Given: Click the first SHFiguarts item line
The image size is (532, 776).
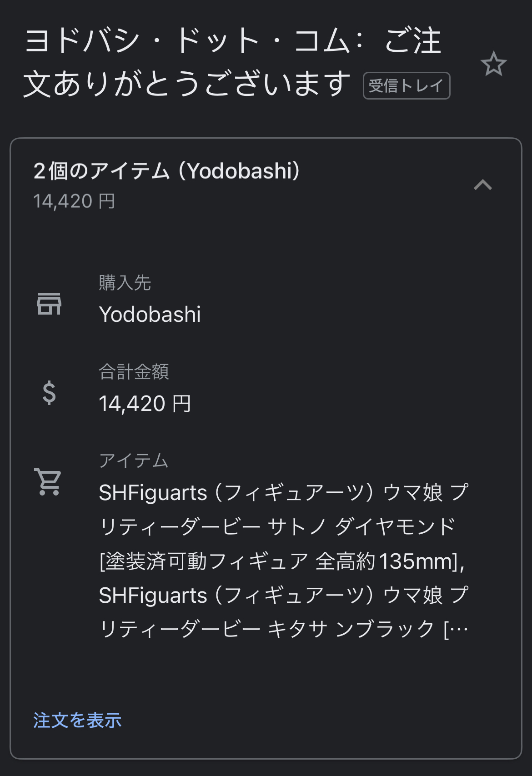Looking at the screenshot, I should (283, 493).
